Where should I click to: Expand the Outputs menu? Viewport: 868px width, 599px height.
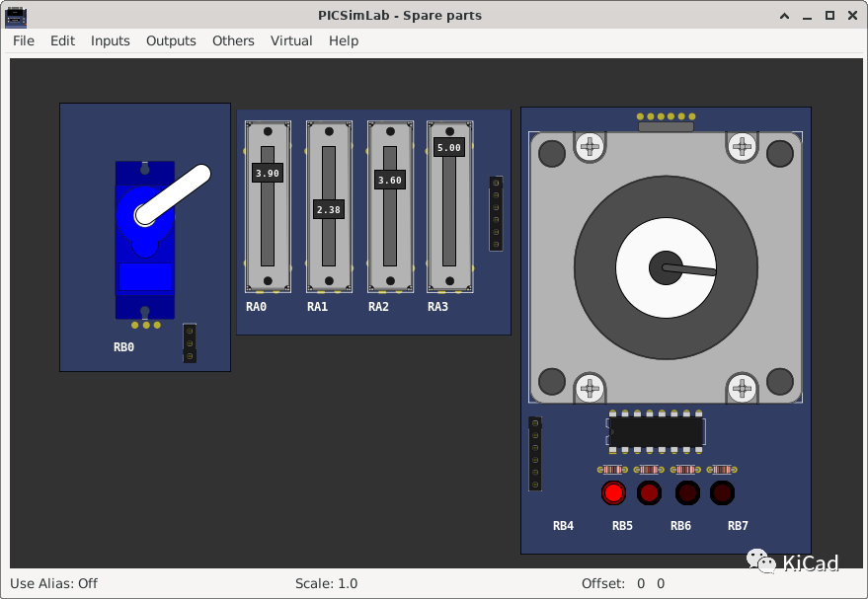171,40
